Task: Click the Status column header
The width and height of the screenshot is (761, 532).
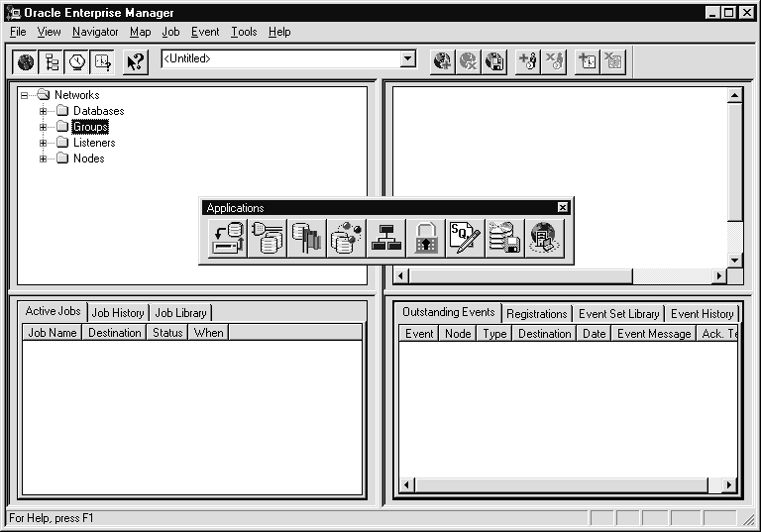Action: [167, 333]
